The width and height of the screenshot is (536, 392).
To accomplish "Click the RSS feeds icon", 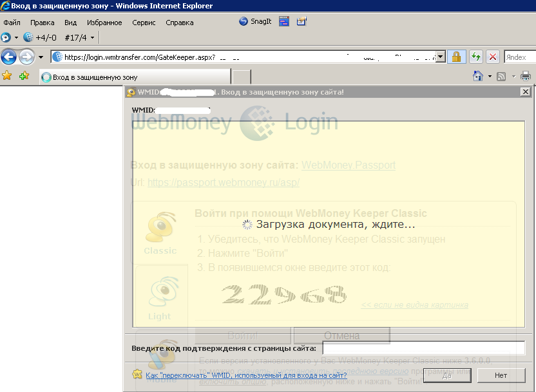I will (501, 76).
